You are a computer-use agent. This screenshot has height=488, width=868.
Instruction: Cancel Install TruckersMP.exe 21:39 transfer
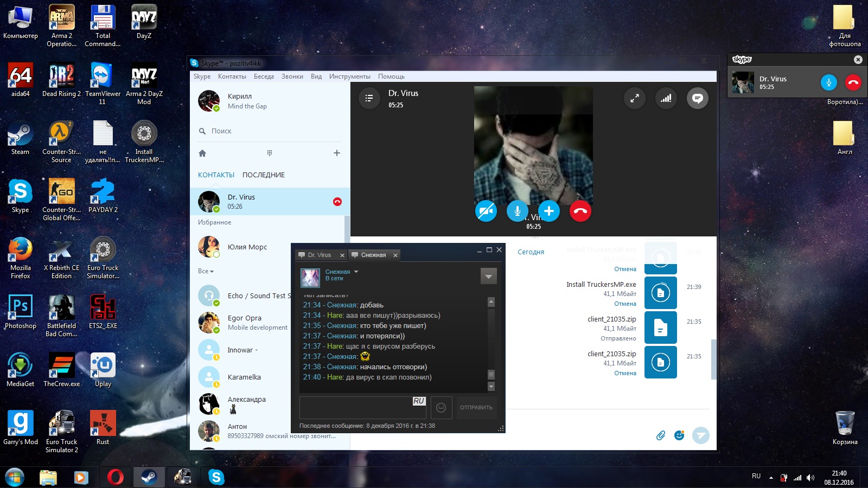coord(625,304)
